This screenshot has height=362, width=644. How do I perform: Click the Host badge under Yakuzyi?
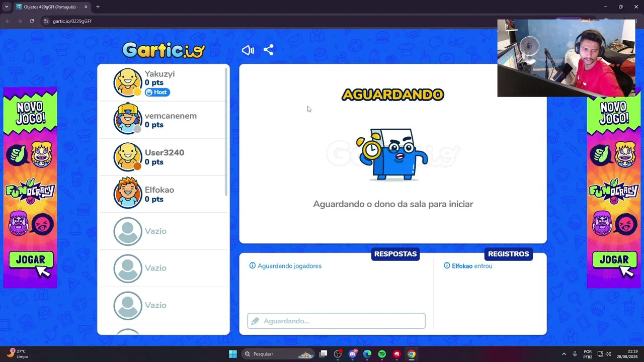click(x=157, y=92)
